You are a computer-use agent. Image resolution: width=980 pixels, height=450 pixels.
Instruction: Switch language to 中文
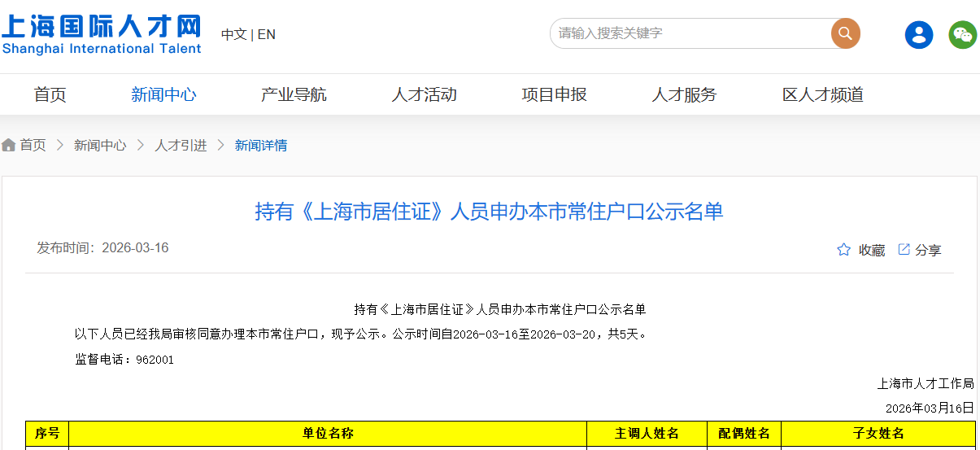[x=233, y=34]
